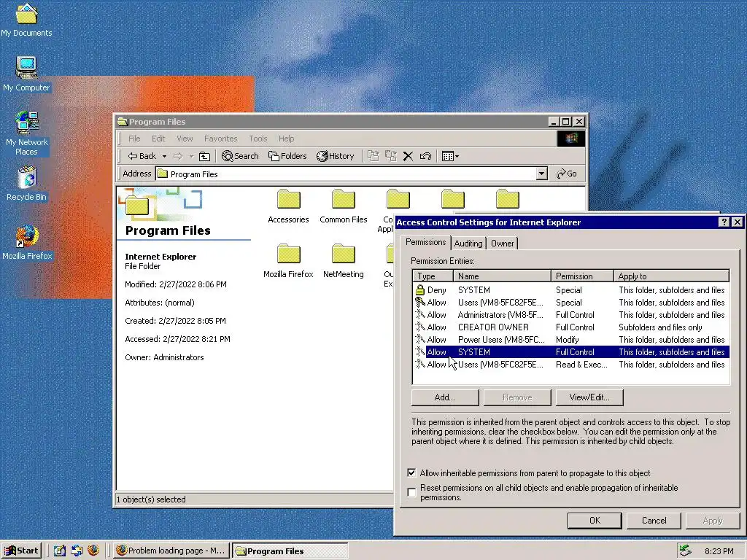
Task: Expand Address bar dropdown arrow
Action: (x=542, y=174)
